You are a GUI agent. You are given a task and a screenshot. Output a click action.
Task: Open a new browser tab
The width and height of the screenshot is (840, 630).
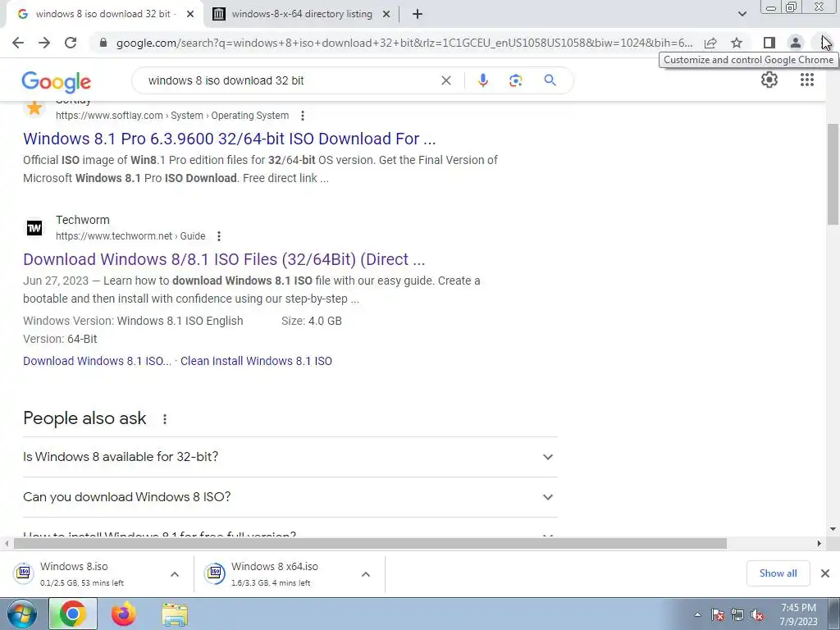(418, 14)
